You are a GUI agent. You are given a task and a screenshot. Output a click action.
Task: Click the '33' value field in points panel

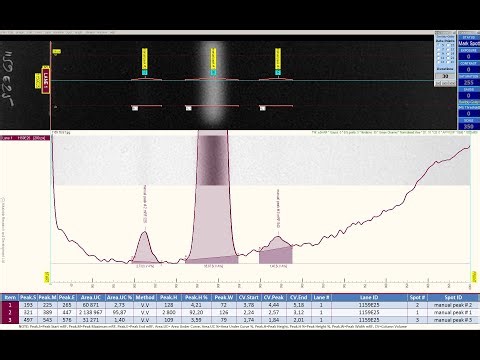tap(445, 76)
